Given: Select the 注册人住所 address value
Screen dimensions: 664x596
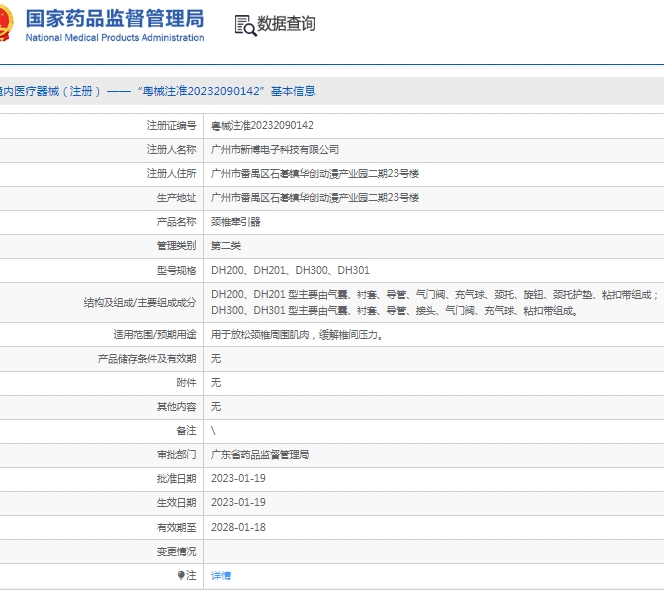Looking at the screenshot, I should 315,174.
